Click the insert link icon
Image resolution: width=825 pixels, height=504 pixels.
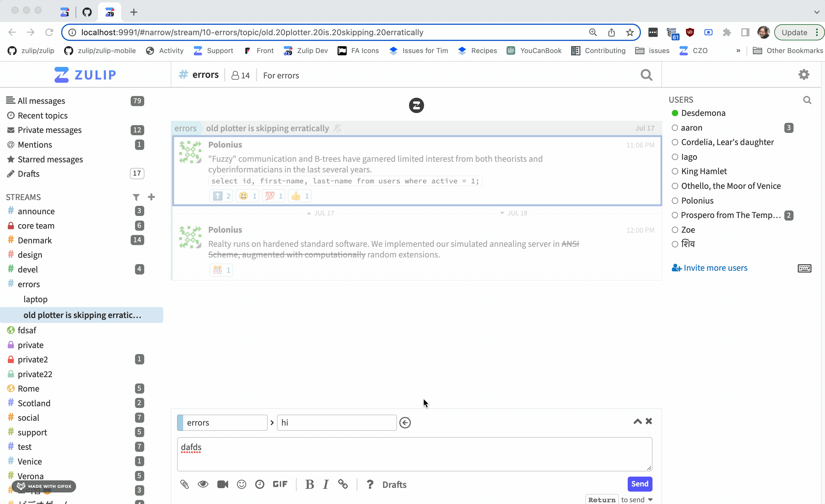(342, 484)
